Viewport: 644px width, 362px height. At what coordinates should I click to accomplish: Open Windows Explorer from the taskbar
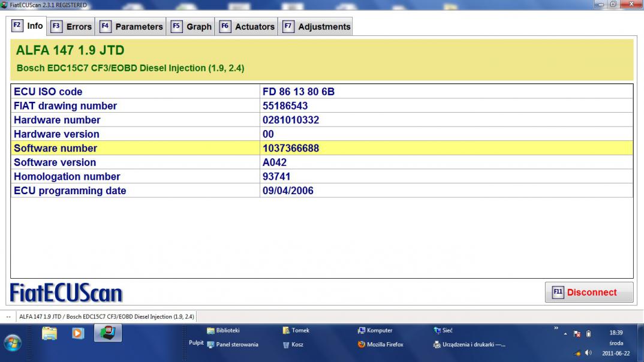(x=49, y=333)
